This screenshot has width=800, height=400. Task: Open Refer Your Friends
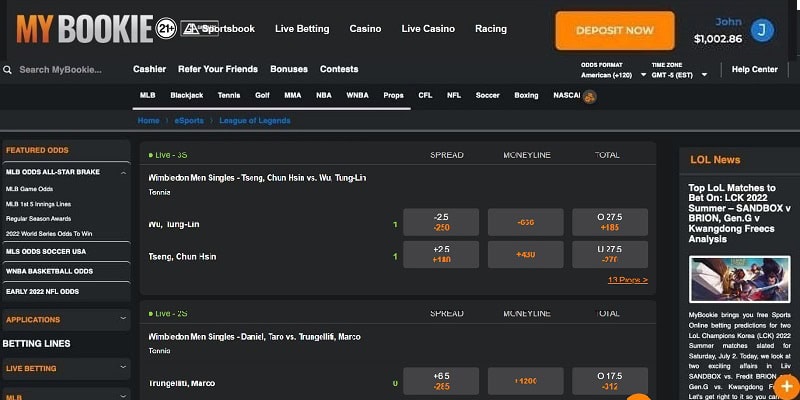pos(218,69)
